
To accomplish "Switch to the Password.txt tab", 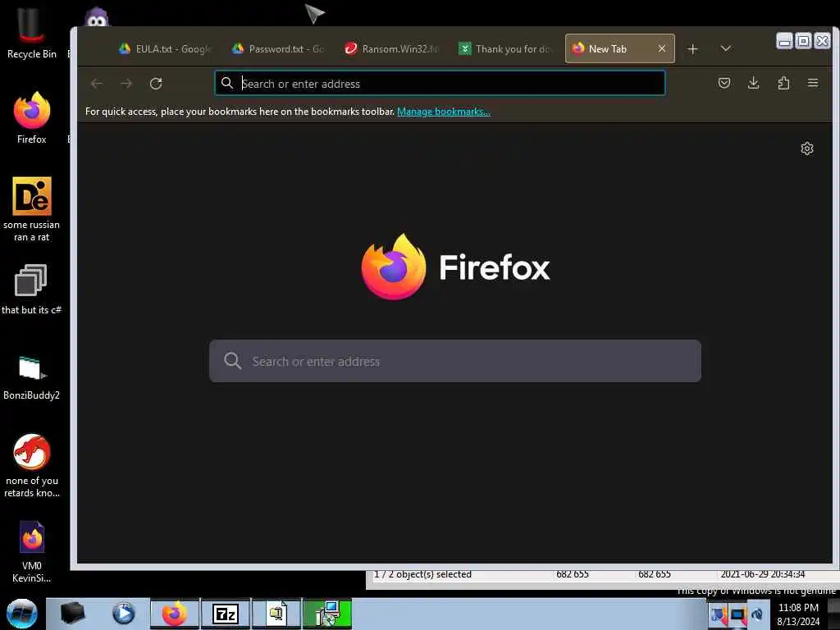I will click(278, 48).
